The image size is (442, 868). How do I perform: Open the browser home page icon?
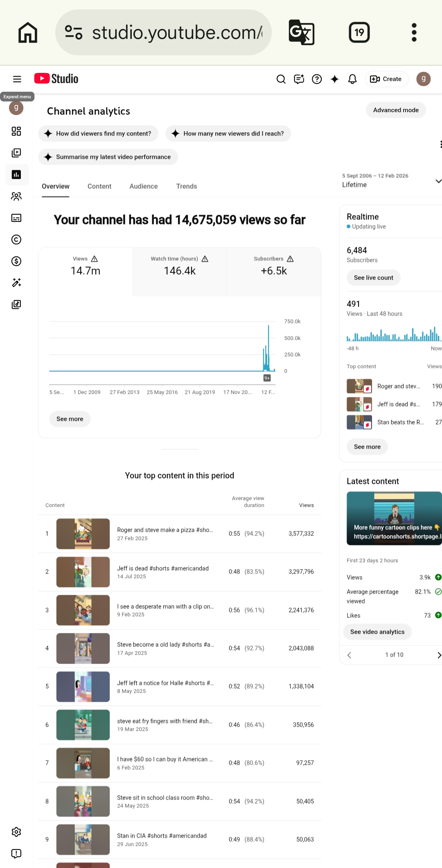coord(28,32)
